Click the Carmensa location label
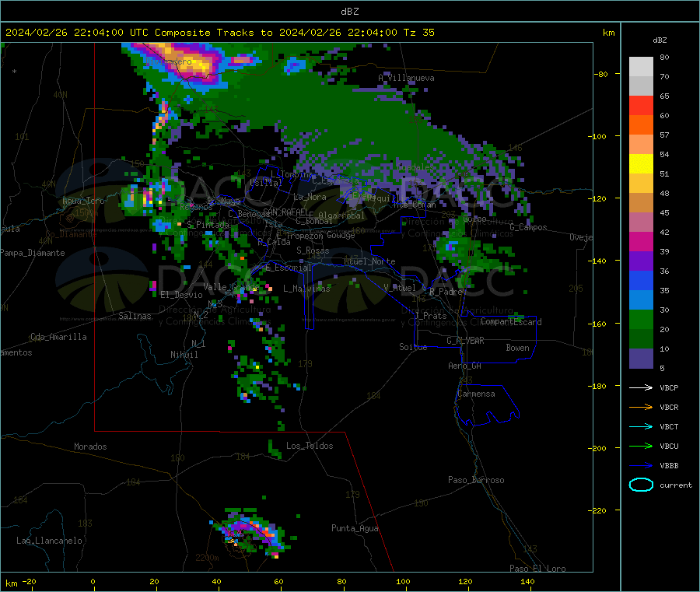700x592 pixels. [x=476, y=394]
